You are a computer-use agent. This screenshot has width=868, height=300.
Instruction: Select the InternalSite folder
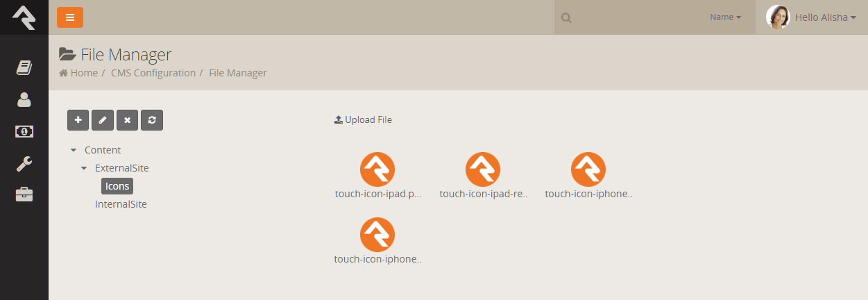(121, 204)
